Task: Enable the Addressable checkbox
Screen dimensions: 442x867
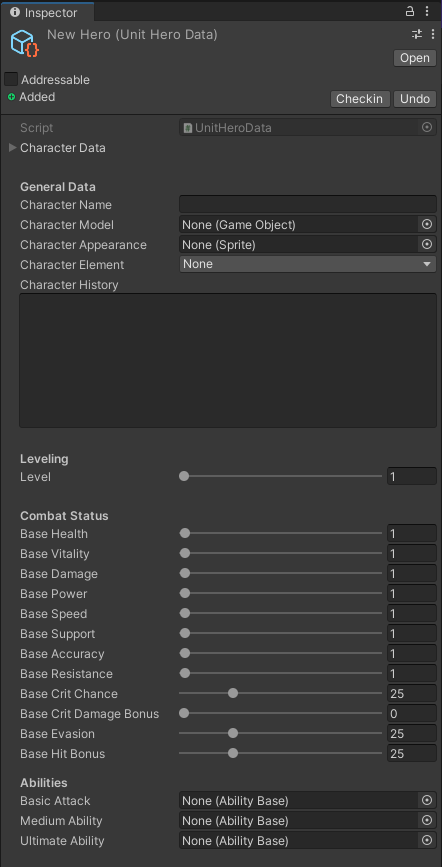Action: [11, 79]
